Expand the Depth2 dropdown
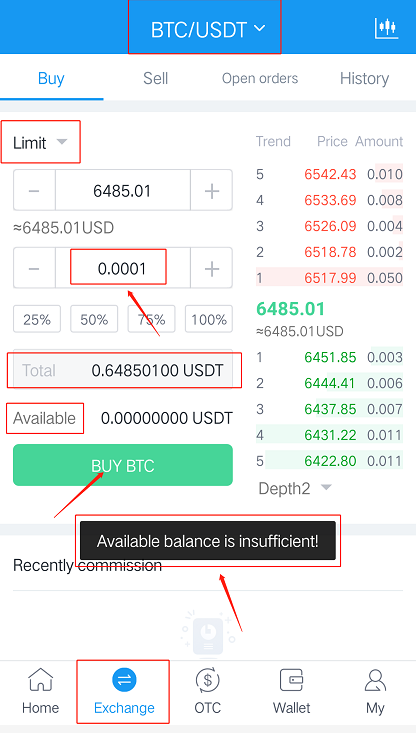 point(295,489)
